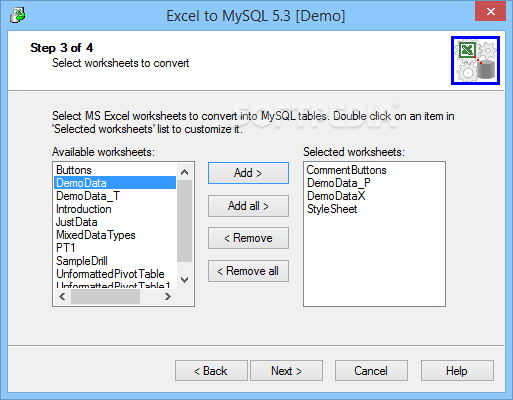The width and height of the screenshot is (513, 400).
Task: Click the available list scroll down arrow
Action: (184, 279)
